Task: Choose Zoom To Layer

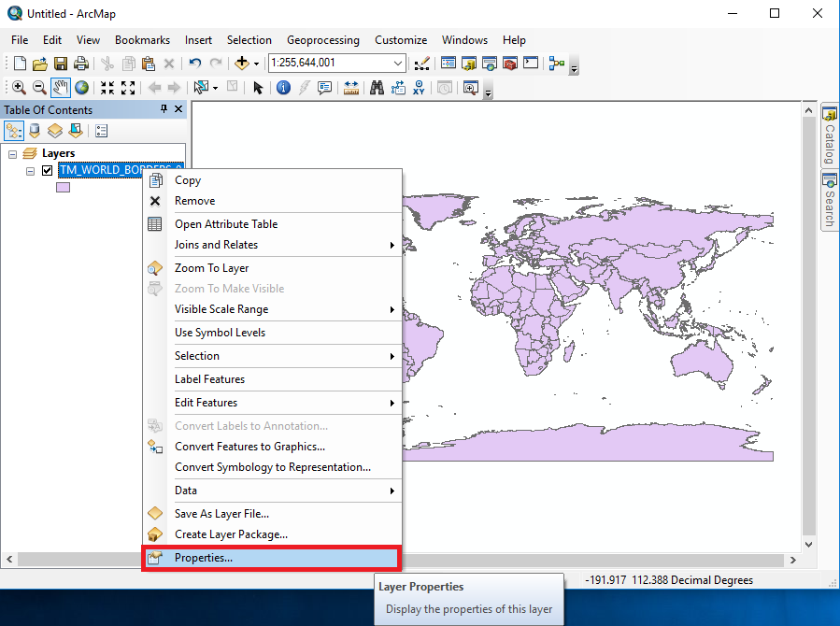Action: 212,267
